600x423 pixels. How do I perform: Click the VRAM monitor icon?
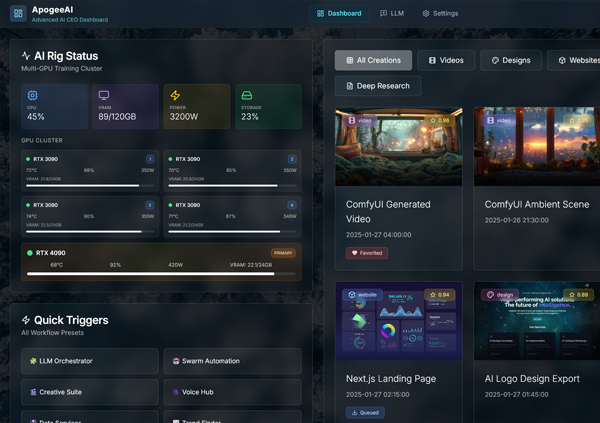point(104,96)
